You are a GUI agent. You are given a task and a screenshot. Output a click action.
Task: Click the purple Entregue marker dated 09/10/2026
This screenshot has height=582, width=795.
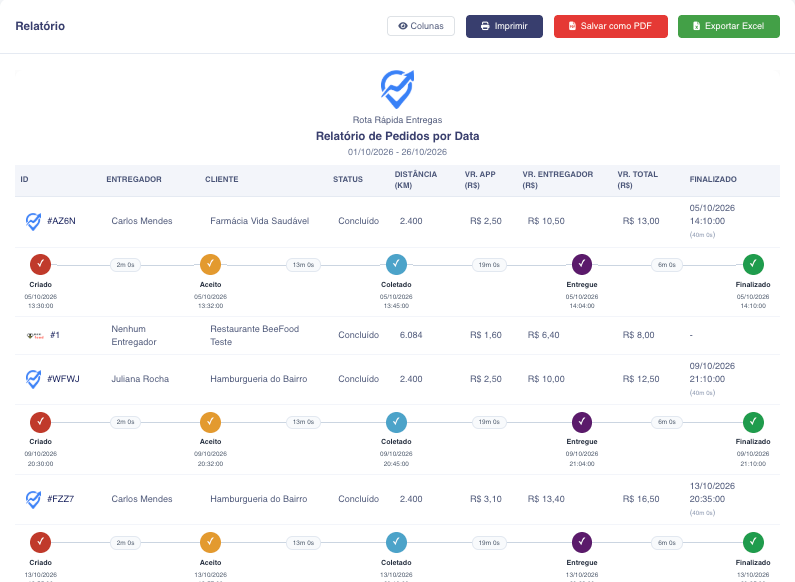(x=582, y=422)
